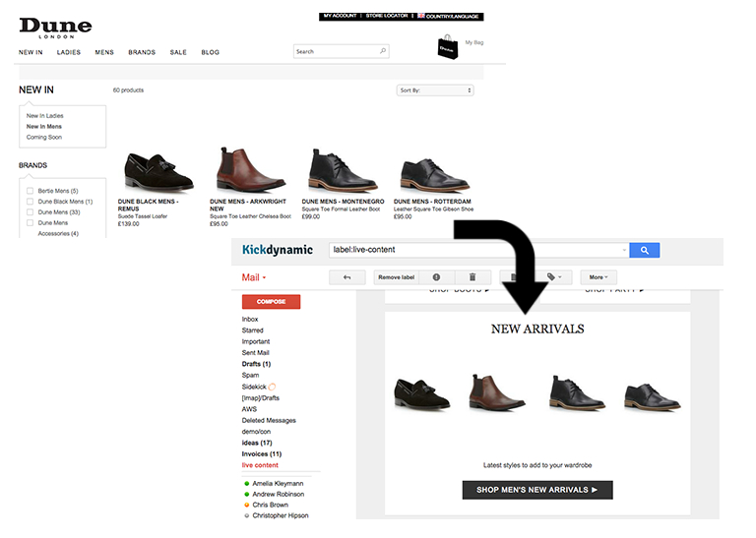Click the UK flag country icon
The image size is (756, 538).
(421, 16)
